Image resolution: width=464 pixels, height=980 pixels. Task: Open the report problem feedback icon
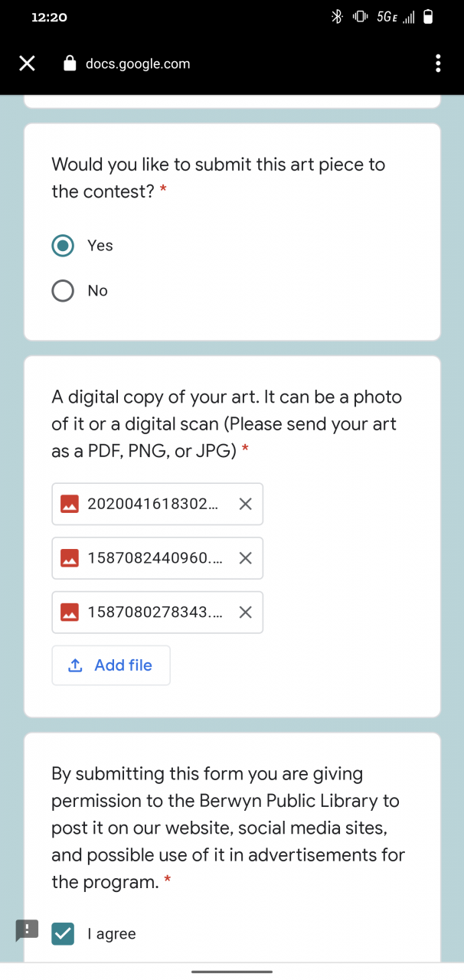[27, 930]
